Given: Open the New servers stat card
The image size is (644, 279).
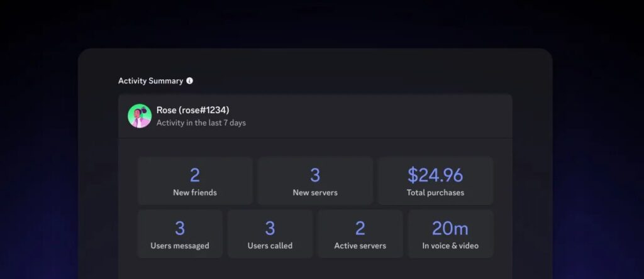Looking at the screenshot, I should [315, 181].
